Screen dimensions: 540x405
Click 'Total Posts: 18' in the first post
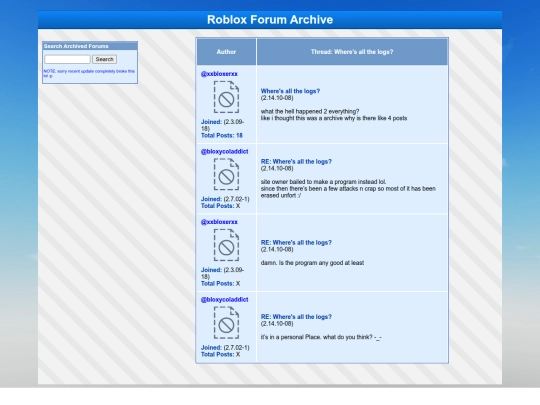(x=222, y=136)
